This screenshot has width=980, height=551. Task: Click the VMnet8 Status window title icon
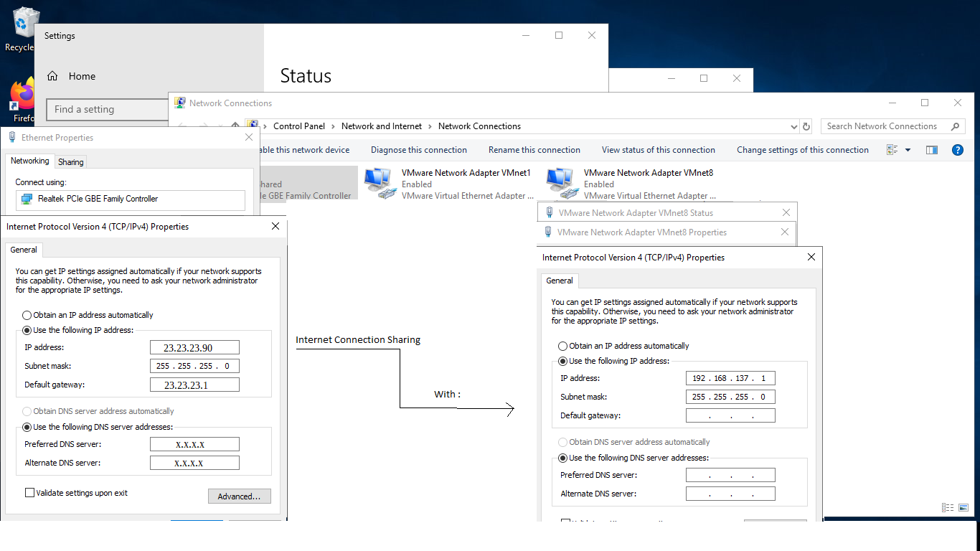tap(550, 213)
